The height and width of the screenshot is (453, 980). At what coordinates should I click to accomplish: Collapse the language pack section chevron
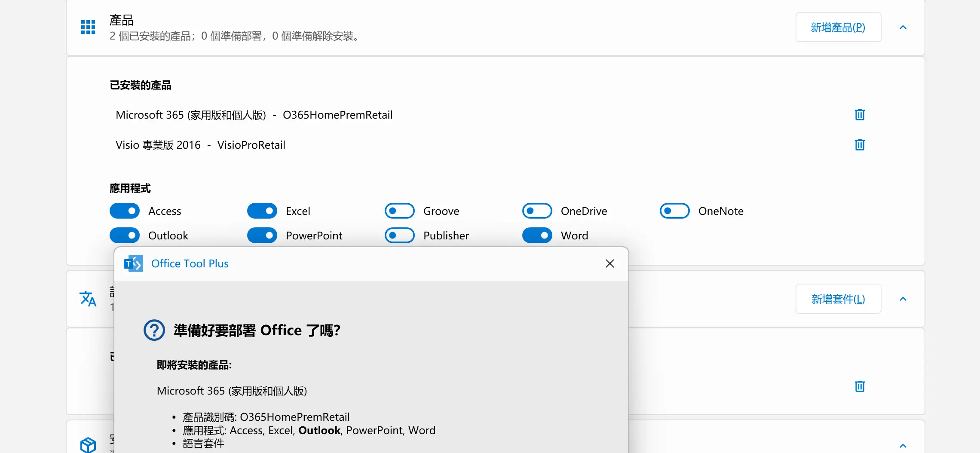click(x=903, y=299)
